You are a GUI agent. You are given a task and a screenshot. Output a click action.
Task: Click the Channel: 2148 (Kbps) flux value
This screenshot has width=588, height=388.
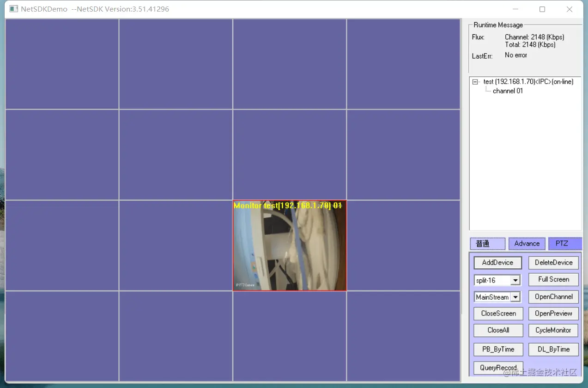534,37
